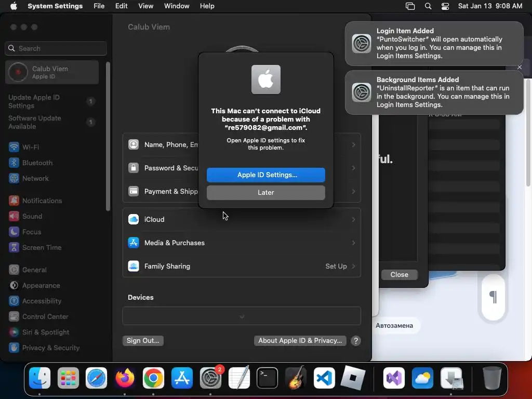Viewport: 532px width, 399px height.
Task: Open App Store from the Dock
Action: 182,378
